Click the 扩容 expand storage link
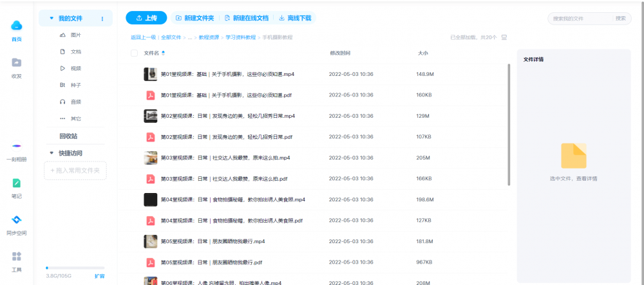644x285 pixels. tap(99, 276)
